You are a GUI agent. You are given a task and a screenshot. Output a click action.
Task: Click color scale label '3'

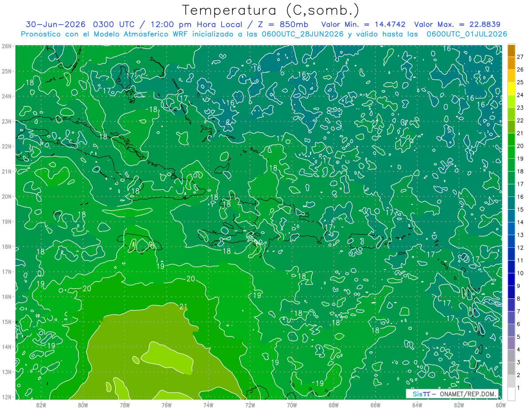(519, 362)
